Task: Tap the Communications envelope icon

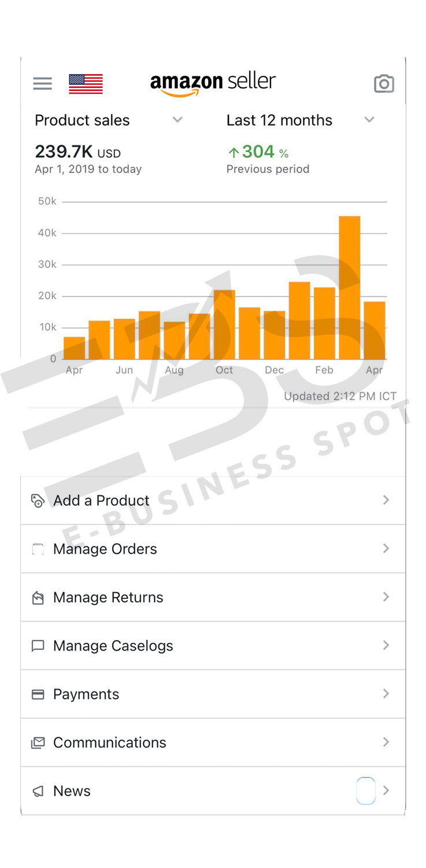Action: point(38,742)
